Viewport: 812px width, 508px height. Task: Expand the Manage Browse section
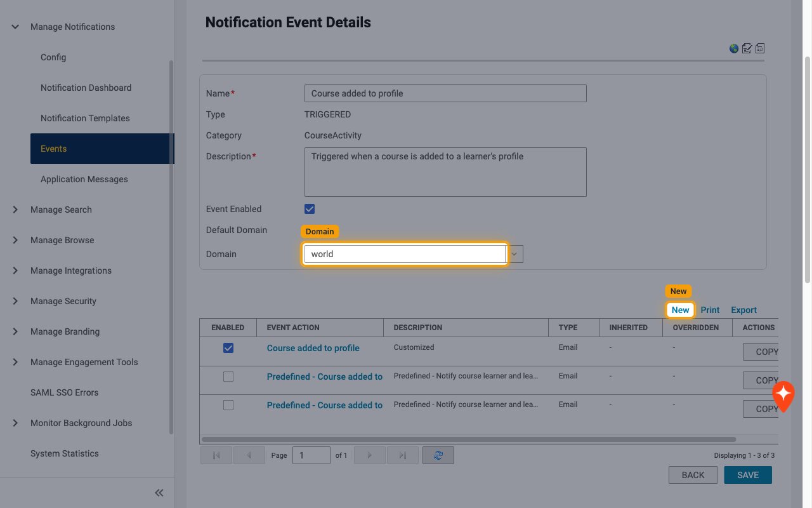pos(15,240)
